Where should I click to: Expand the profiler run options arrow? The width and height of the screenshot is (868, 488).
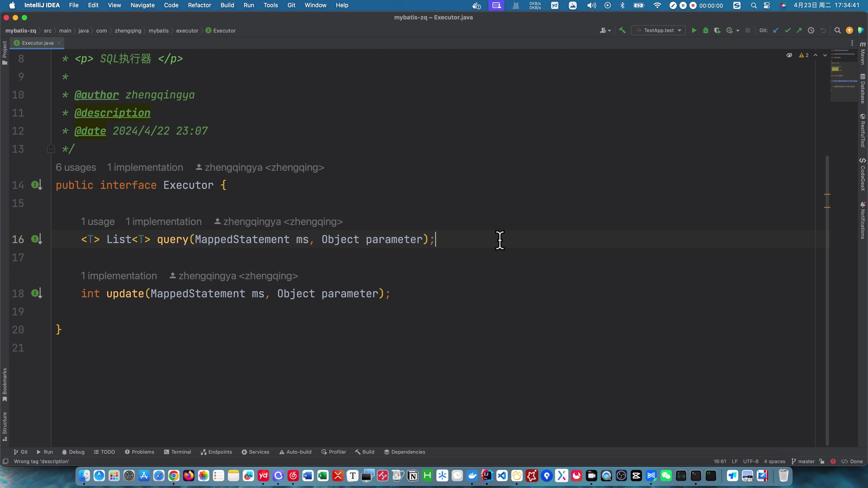(738, 30)
